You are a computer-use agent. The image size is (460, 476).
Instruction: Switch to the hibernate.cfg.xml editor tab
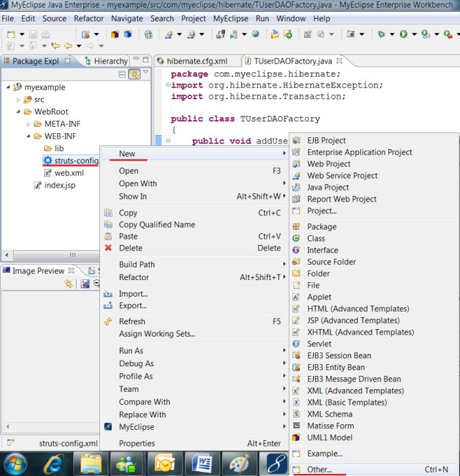[x=197, y=61]
